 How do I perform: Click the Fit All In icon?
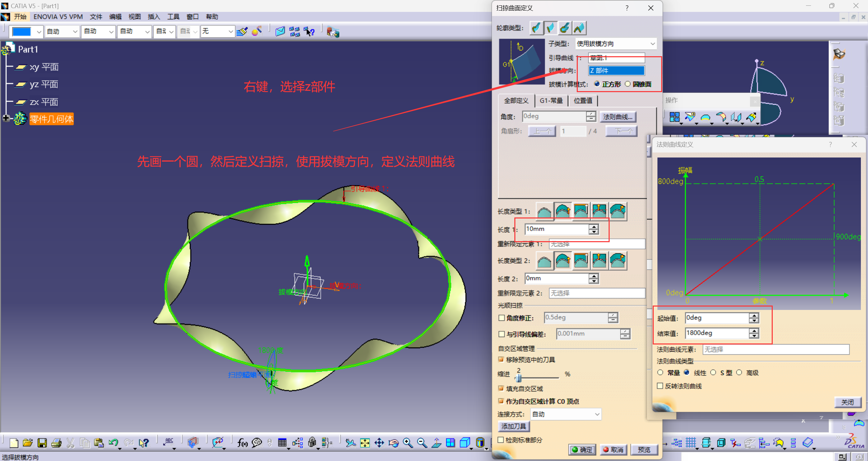(x=365, y=443)
